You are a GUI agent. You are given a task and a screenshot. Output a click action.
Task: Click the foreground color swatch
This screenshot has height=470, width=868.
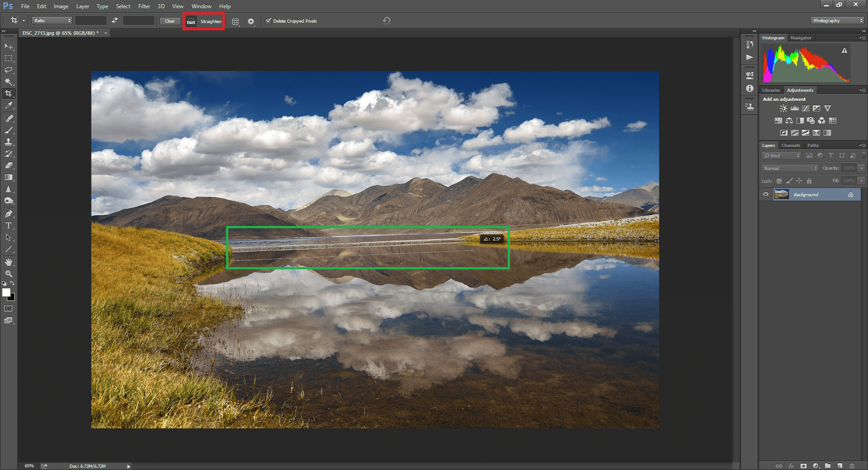point(6,293)
